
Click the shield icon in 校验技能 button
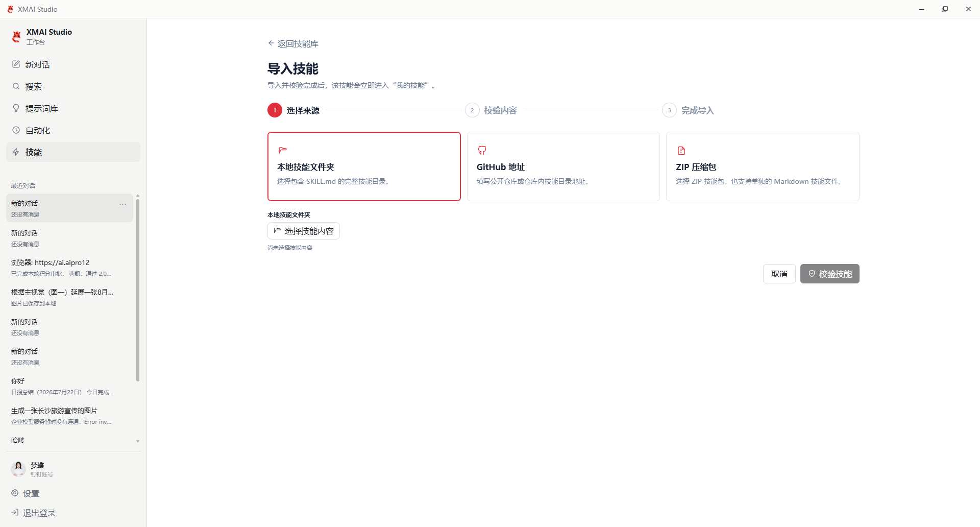tap(812, 274)
